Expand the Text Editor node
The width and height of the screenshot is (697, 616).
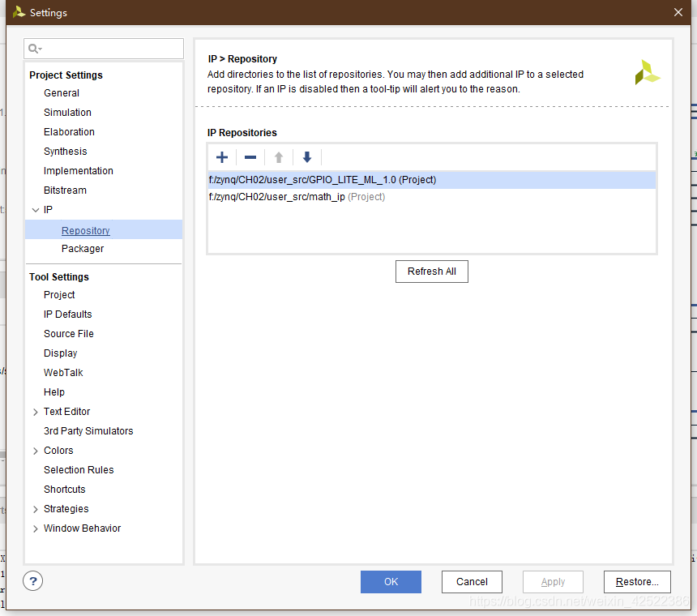[36, 412]
